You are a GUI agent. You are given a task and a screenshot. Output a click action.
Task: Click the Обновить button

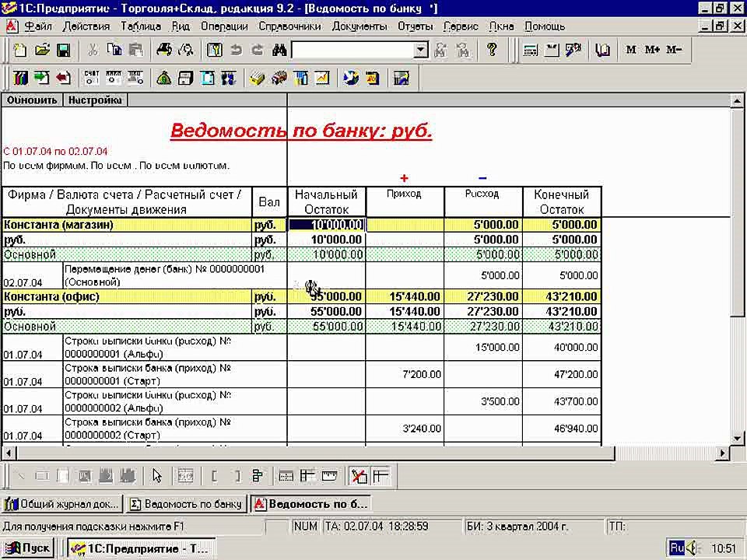coord(32,100)
